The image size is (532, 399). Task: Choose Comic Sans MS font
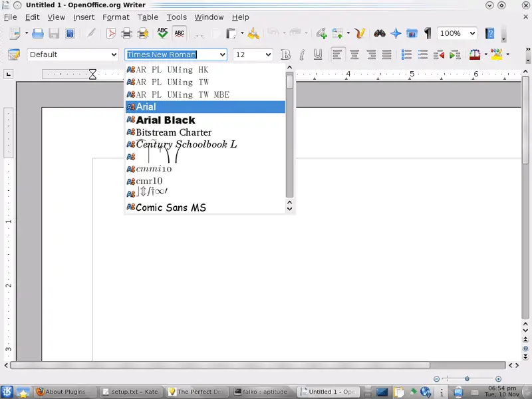pos(205,207)
